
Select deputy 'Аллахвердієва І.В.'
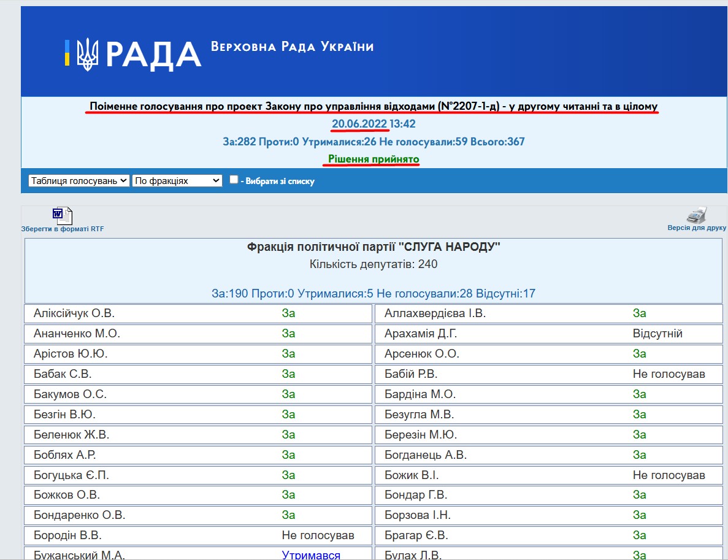435,313
